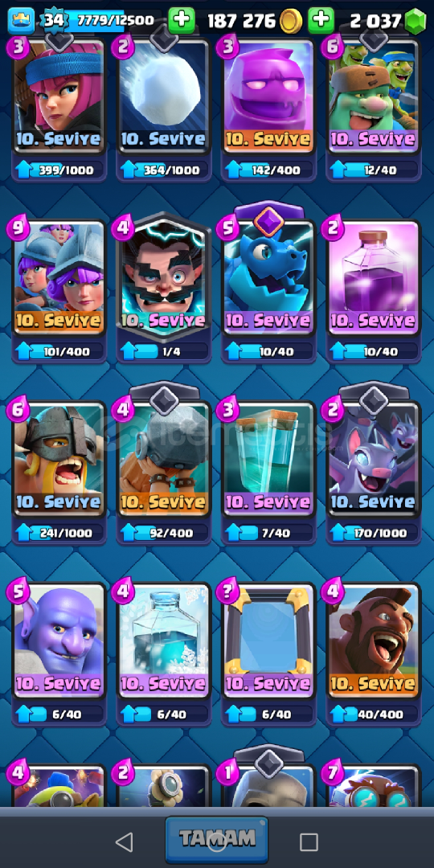Tap the Musketeer card's 399/1000 upgrade progress
The image size is (434, 868).
click(59, 170)
